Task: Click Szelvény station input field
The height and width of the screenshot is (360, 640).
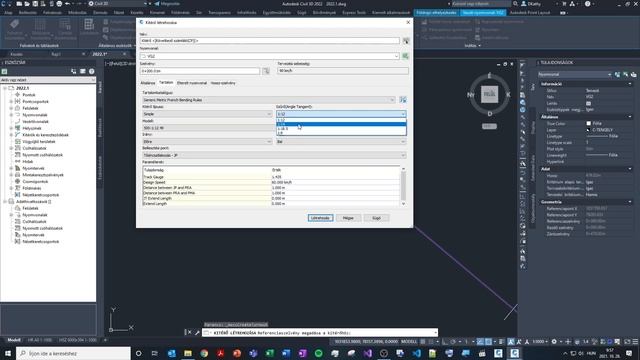Action: 200,71
